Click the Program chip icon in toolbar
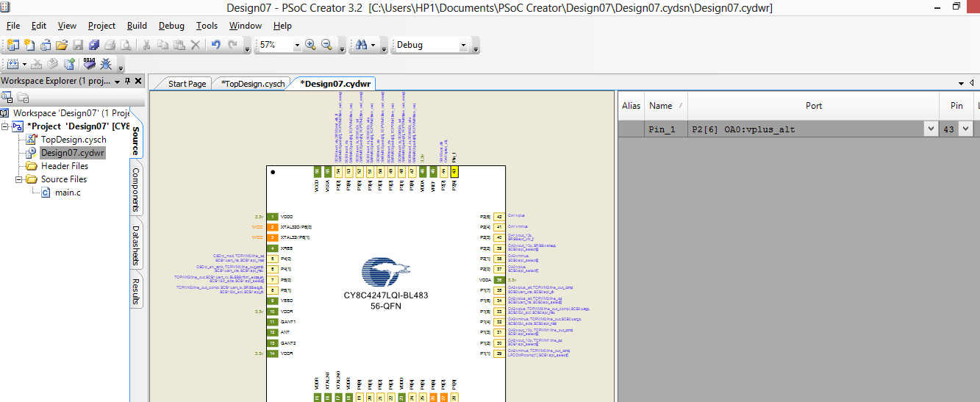Image resolution: width=980 pixels, height=402 pixels. [90, 64]
